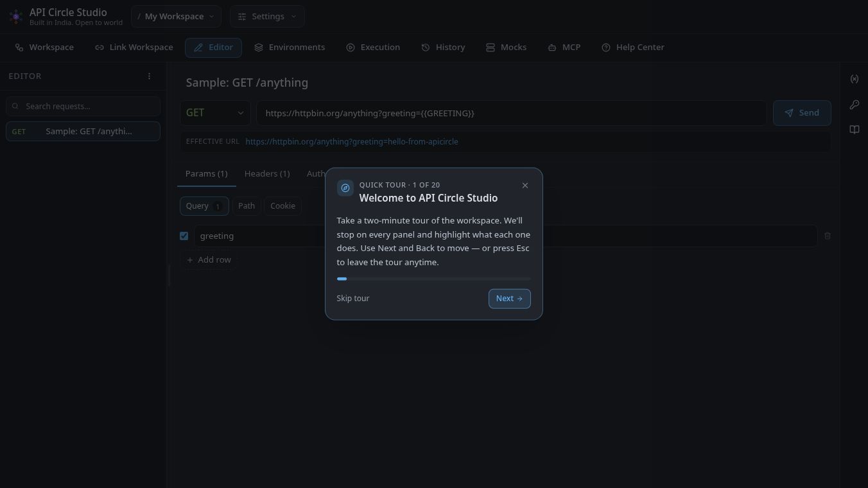Open the Editor panel three-dot menu

click(149, 76)
